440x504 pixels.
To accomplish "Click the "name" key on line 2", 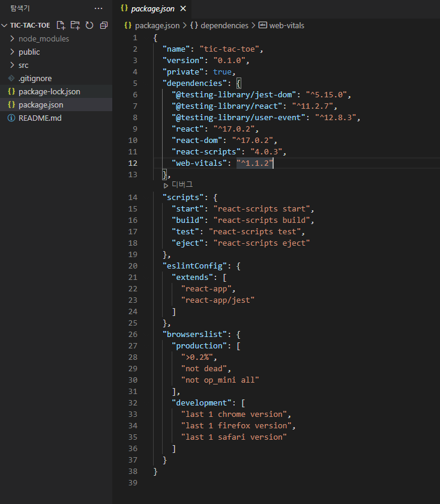I will (x=176, y=49).
